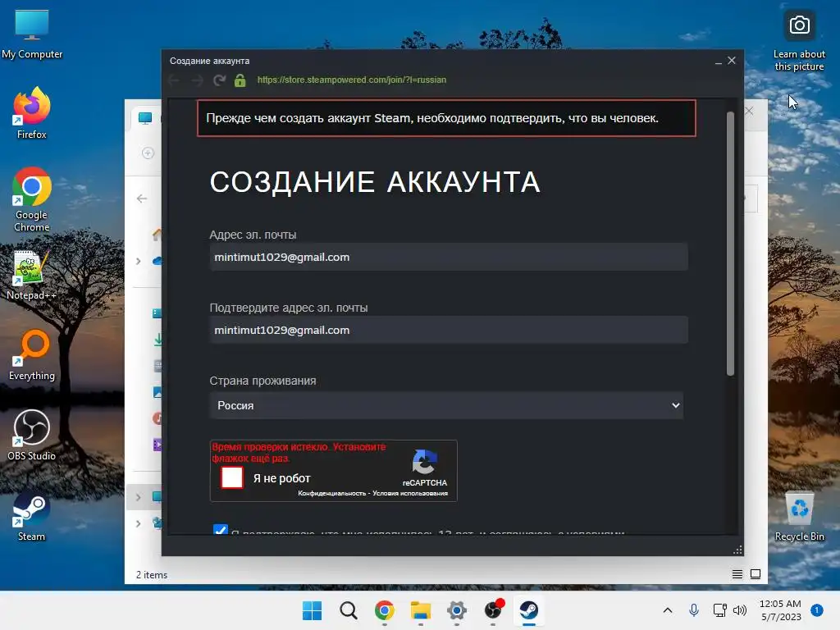This screenshot has height=630, width=840.
Task: Click the "Страна проживания" label
Action: coord(262,381)
